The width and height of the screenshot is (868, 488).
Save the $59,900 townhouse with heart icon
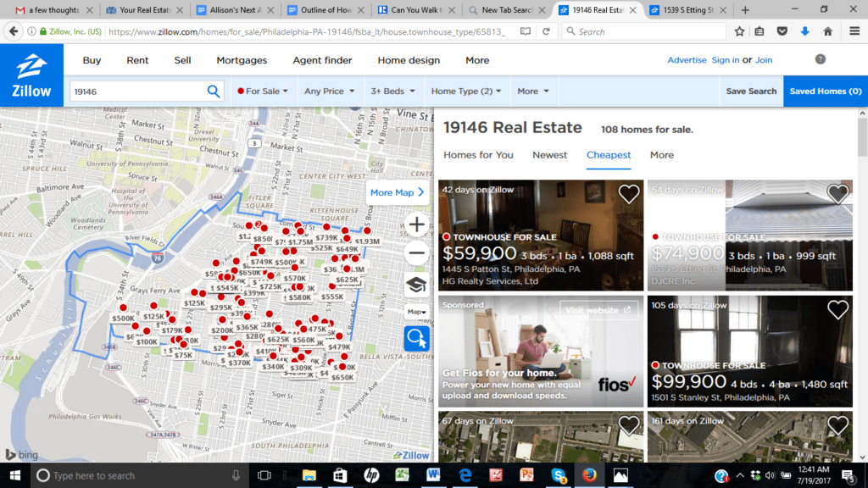(628, 194)
